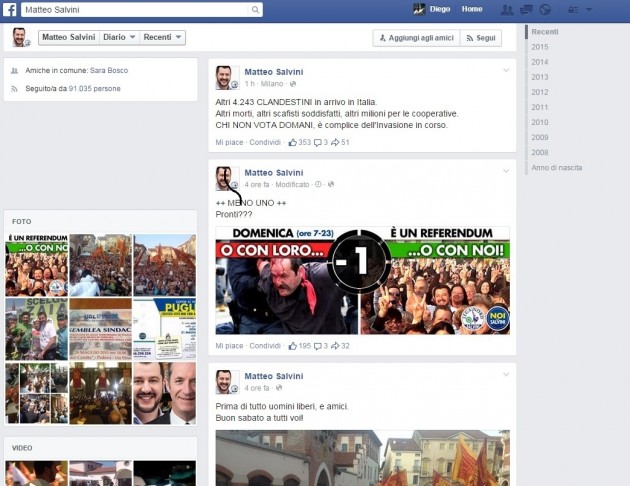Click the search magnifier icon
The image size is (630, 486).
click(256, 10)
